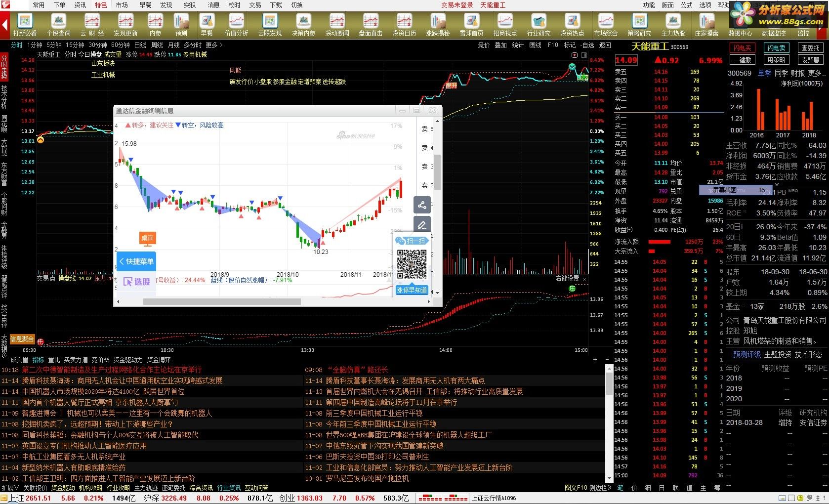
Task: Click the 发现更新 toolbar icon
Action: pyautogui.click(x=125, y=25)
